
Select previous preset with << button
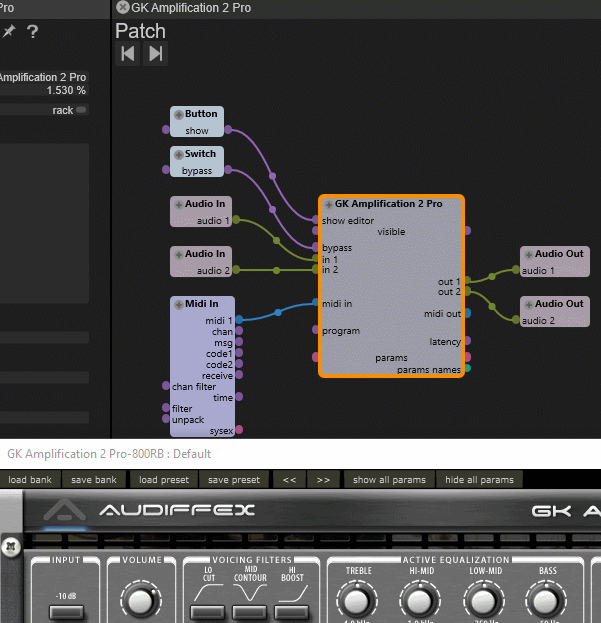(x=289, y=480)
